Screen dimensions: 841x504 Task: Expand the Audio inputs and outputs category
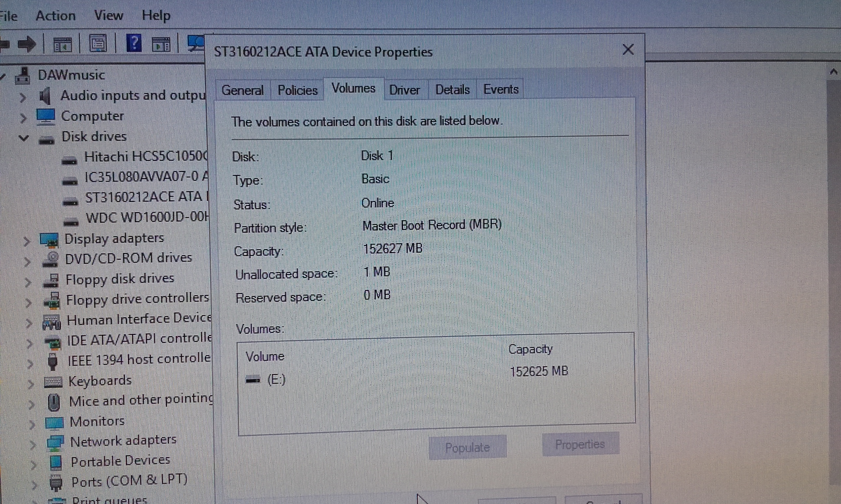pos(22,97)
